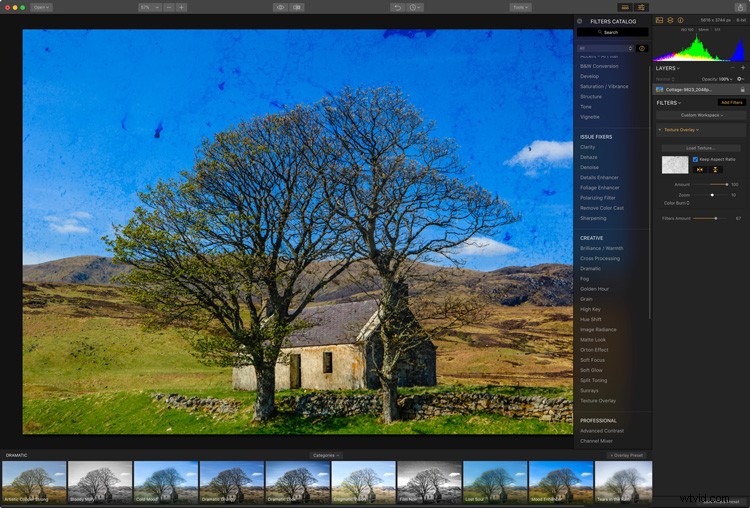The height and width of the screenshot is (508, 750).
Task: Toggle the presets panel strip icon
Action: tap(625, 7)
